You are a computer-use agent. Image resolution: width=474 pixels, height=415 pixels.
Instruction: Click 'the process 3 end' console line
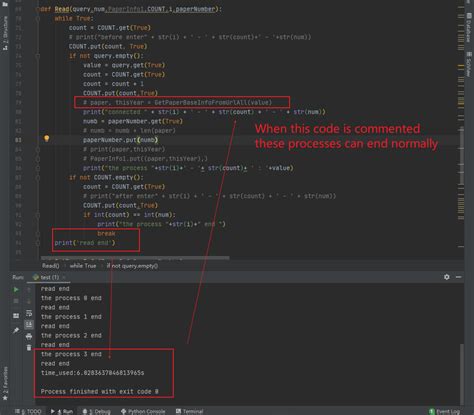pyautogui.click(x=71, y=354)
